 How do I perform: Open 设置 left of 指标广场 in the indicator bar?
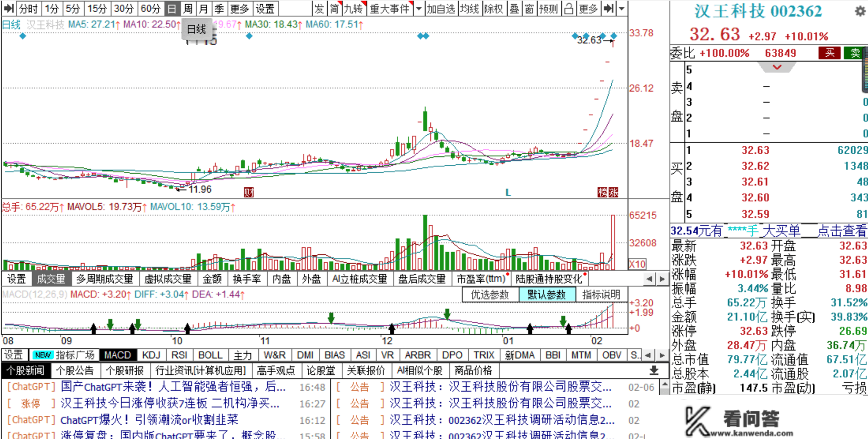point(13,355)
